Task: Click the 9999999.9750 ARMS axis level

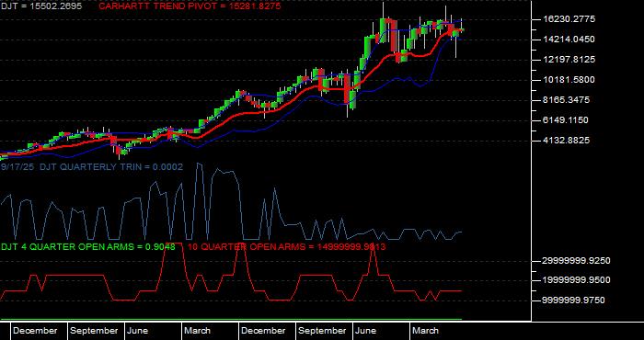Action: (x=574, y=300)
